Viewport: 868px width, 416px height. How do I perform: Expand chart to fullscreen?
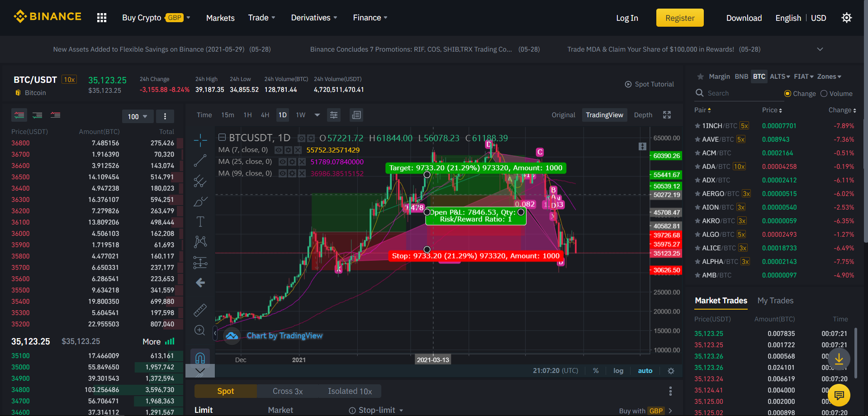pos(667,115)
